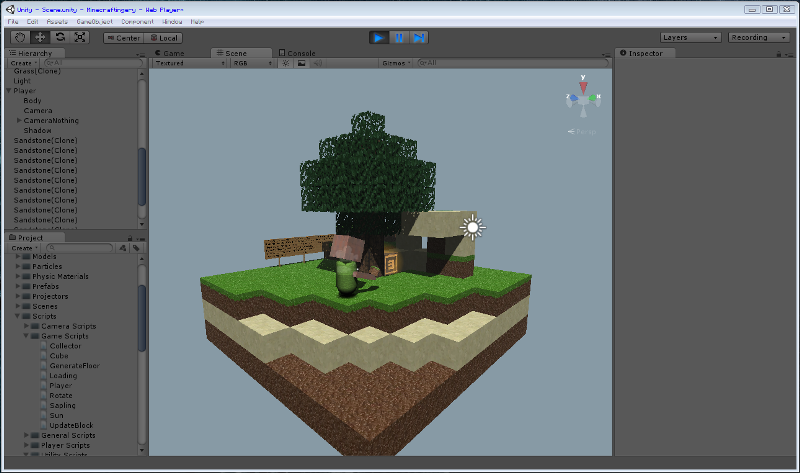
Task: Click the Y axis cone of gizmo
Action: (x=583, y=87)
